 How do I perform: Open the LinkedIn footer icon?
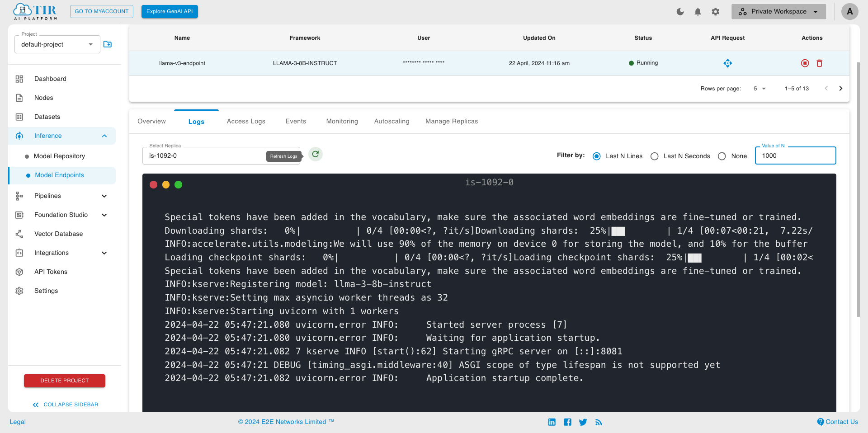coord(552,422)
